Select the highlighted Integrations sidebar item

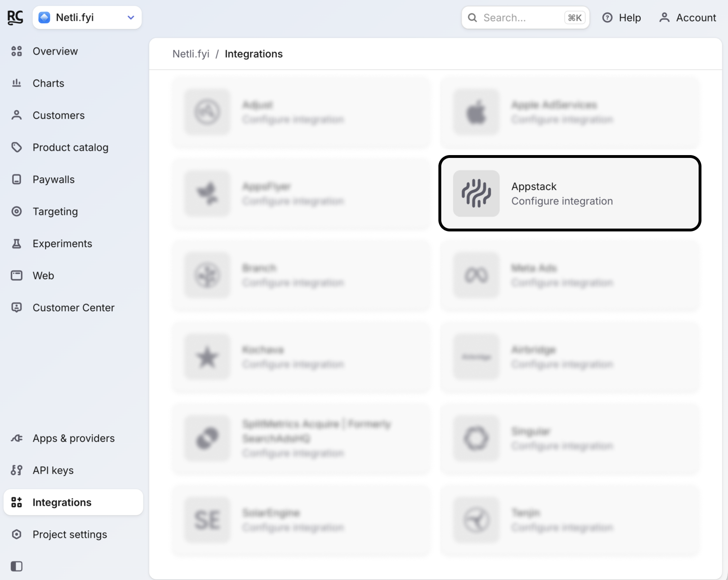click(x=73, y=502)
